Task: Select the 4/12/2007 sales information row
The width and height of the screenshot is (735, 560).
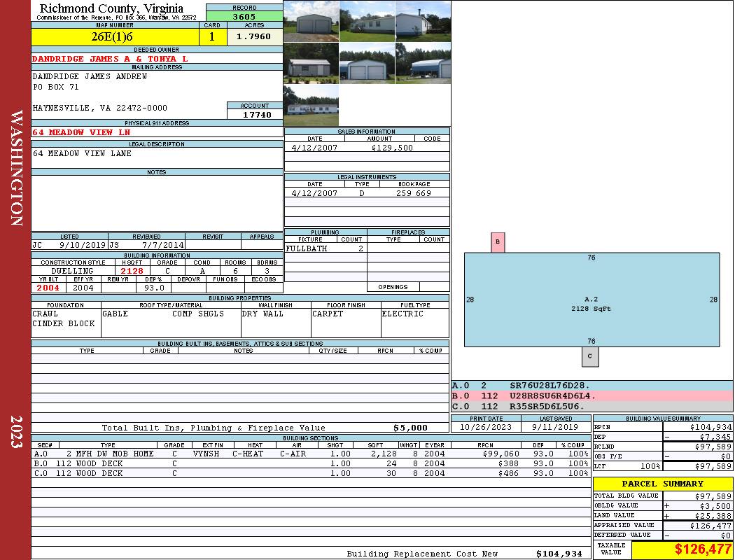Action: (x=367, y=148)
